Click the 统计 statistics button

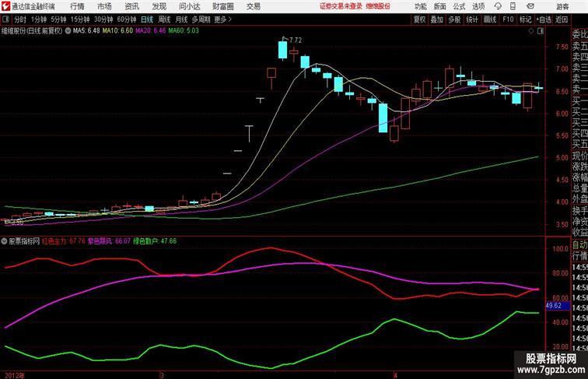coord(472,19)
